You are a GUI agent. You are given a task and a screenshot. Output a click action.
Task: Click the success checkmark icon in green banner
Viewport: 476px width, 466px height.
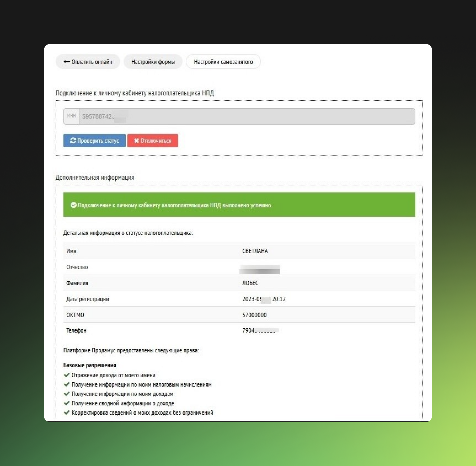point(73,205)
